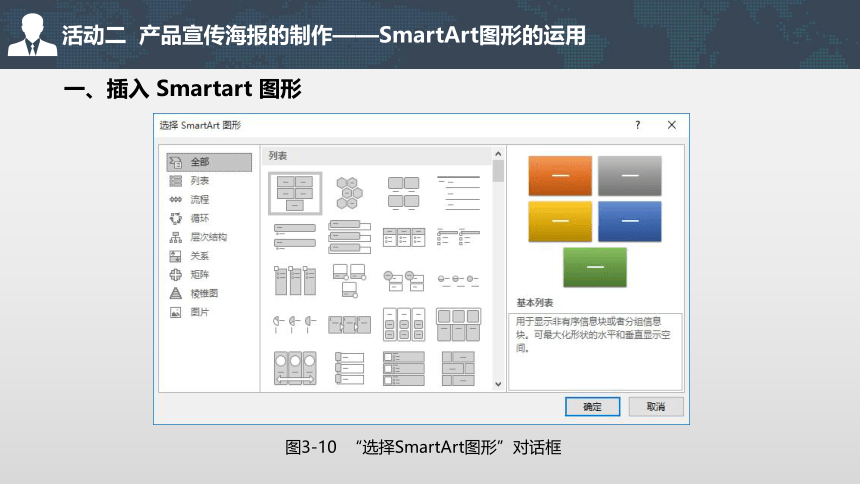Close the 选择 SmartArt 图形 dialog
This screenshot has height=484, width=860.
(671, 125)
